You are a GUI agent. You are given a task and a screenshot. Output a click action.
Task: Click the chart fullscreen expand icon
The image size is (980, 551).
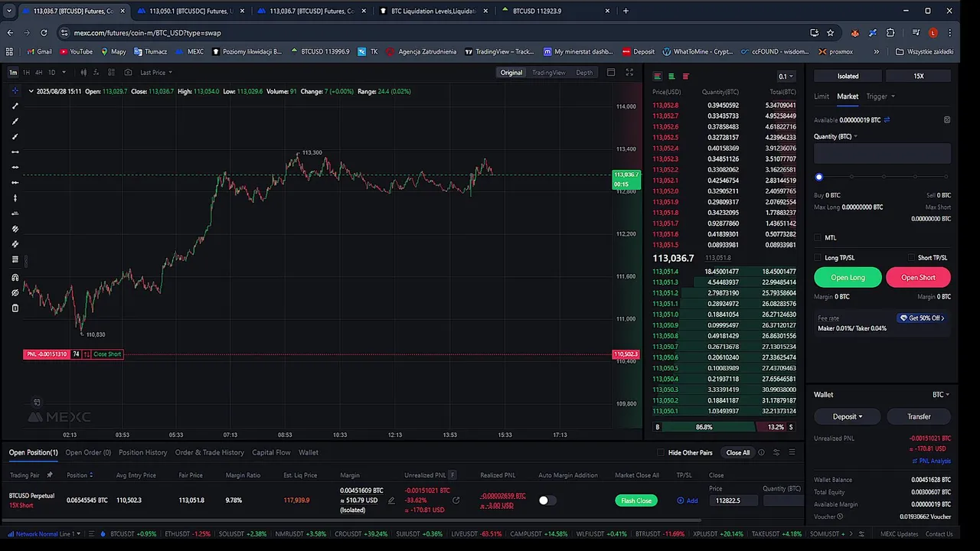point(629,73)
